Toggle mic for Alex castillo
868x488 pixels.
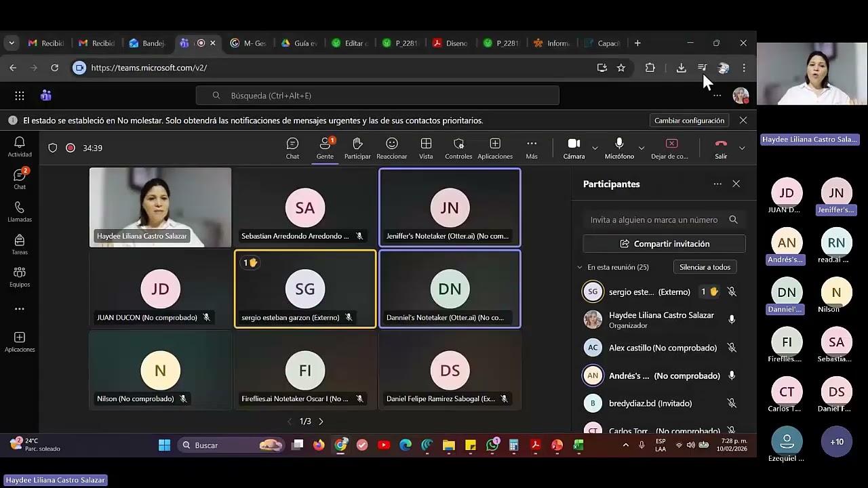coord(732,348)
